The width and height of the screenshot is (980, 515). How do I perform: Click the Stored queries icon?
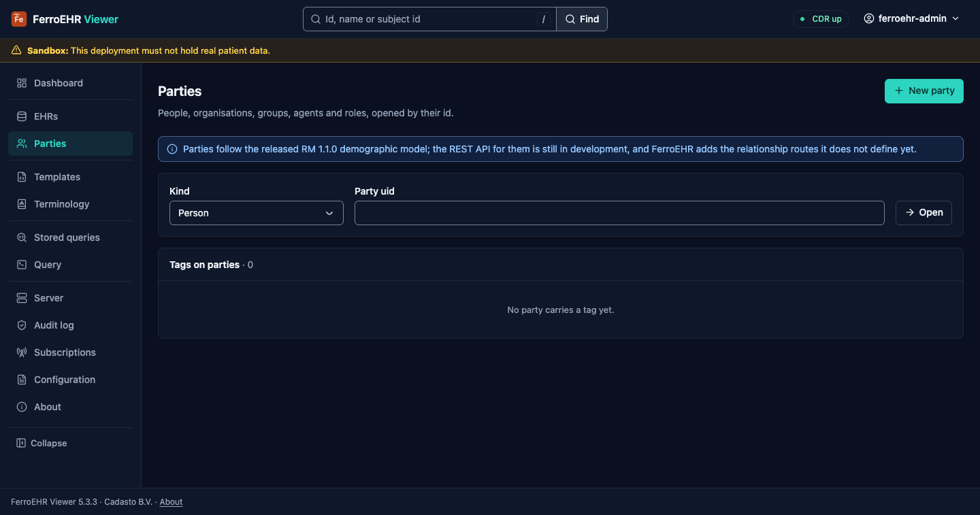pos(22,237)
